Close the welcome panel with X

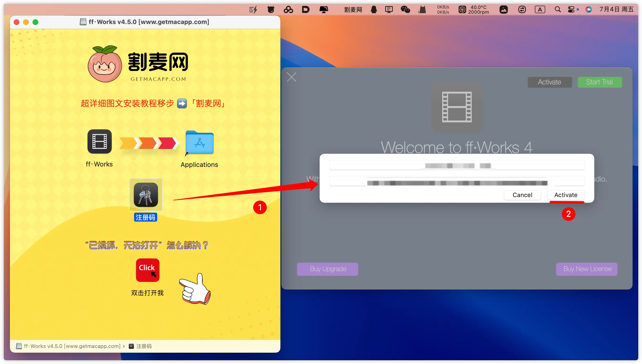point(291,77)
